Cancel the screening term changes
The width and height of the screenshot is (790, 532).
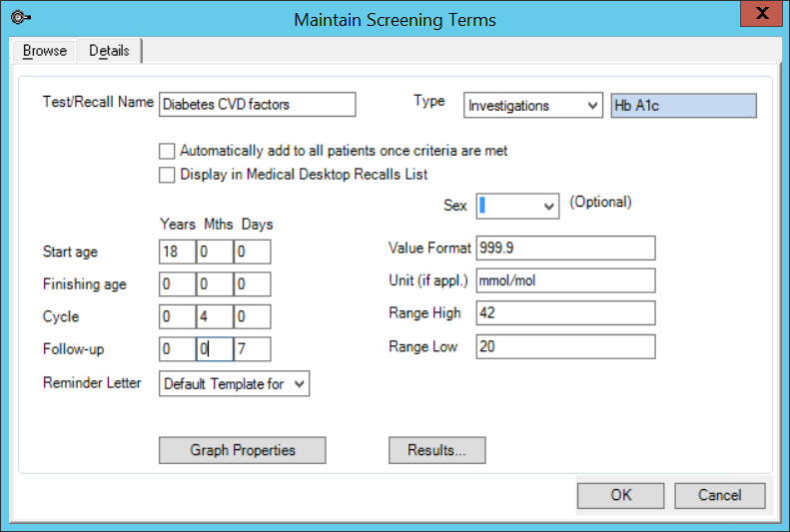[x=719, y=495]
